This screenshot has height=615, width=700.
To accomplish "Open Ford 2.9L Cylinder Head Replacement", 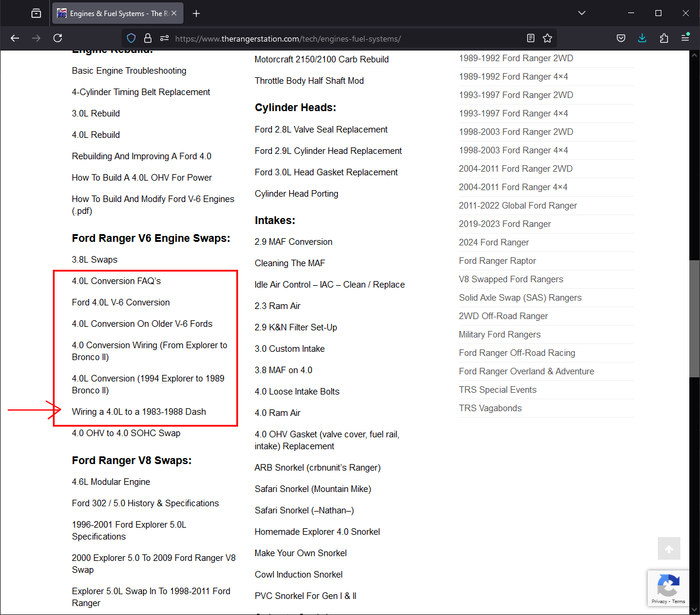I will click(x=328, y=151).
